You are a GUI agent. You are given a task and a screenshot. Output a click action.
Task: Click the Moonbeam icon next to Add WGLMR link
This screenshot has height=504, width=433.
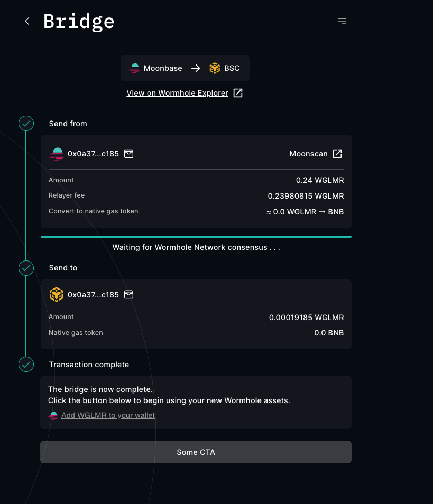coord(53,415)
